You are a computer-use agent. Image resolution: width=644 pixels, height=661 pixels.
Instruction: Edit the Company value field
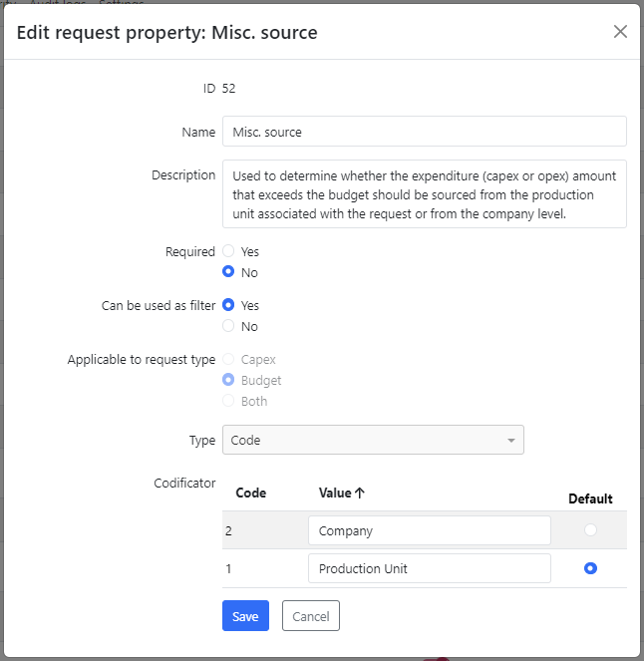[429, 530]
